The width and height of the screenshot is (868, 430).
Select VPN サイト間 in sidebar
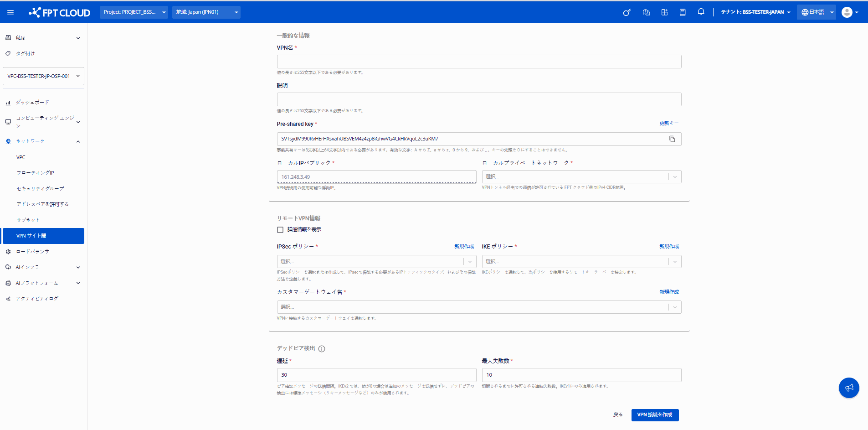click(43, 236)
